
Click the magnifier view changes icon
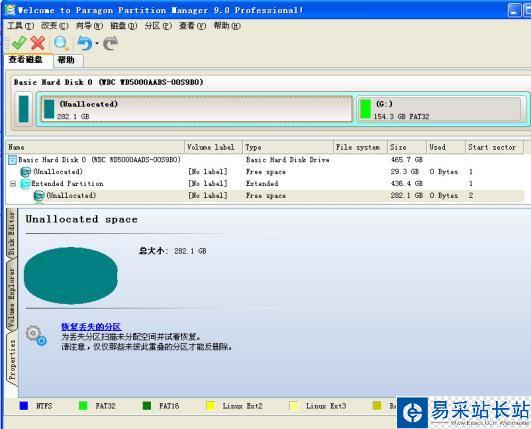[61, 43]
